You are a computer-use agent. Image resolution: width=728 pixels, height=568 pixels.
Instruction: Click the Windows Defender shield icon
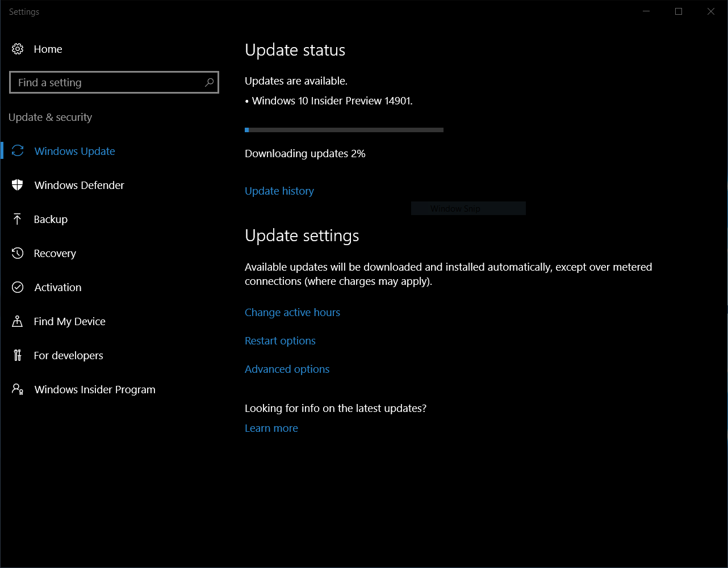point(18,185)
